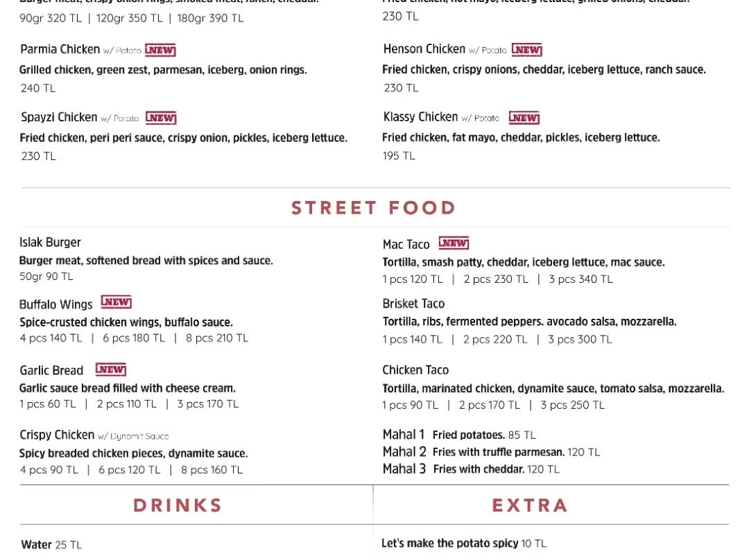Select the EXTRA section heading

(530, 505)
